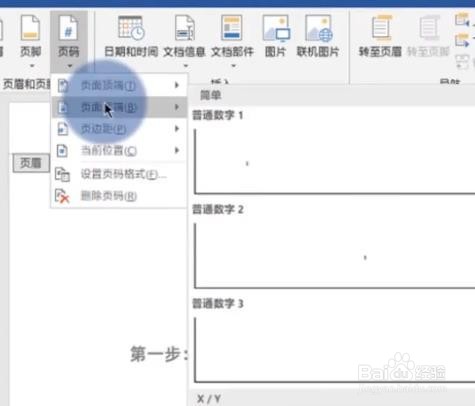Open the 页边距(P) submenu arrow
Image resolution: width=475 pixels, height=406 pixels.
177,129
